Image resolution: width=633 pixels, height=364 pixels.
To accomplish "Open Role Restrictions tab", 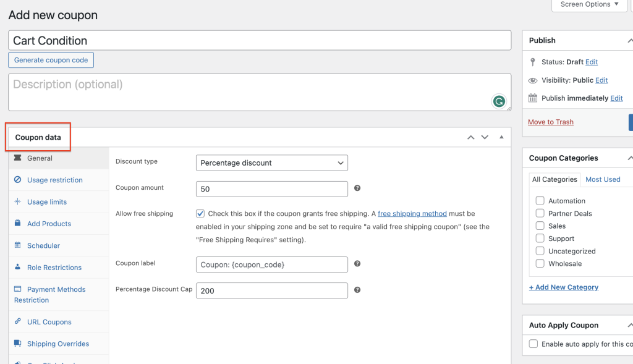I will 59,267.
